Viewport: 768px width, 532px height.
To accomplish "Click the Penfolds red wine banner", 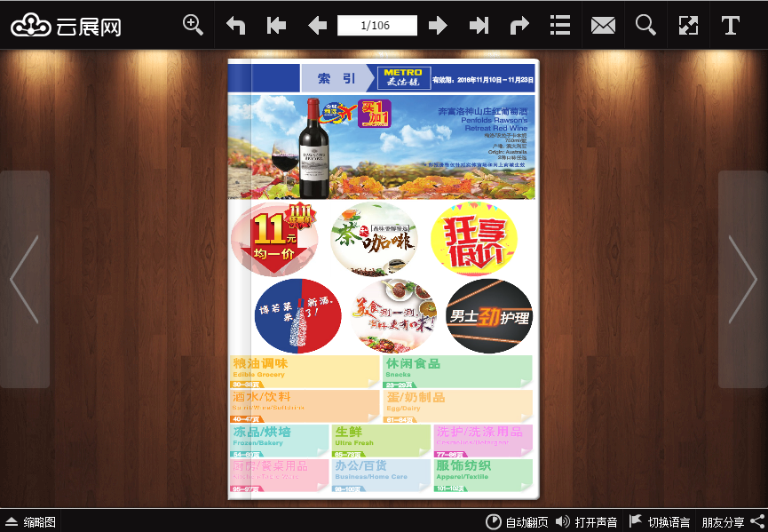I will pyautogui.click(x=382, y=147).
